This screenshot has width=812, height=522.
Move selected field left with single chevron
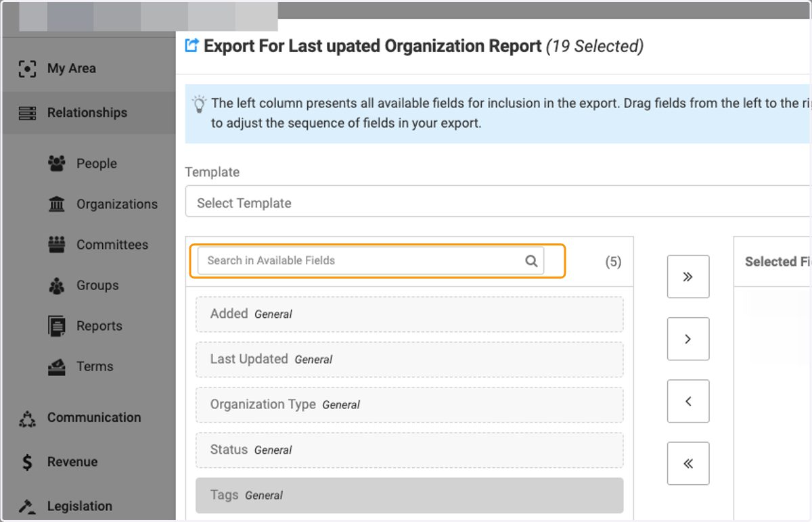pyautogui.click(x=688, y=401)
